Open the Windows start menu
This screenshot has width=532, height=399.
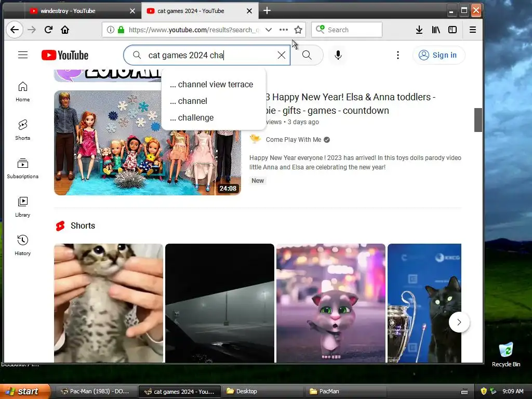(x=25, y=391)
